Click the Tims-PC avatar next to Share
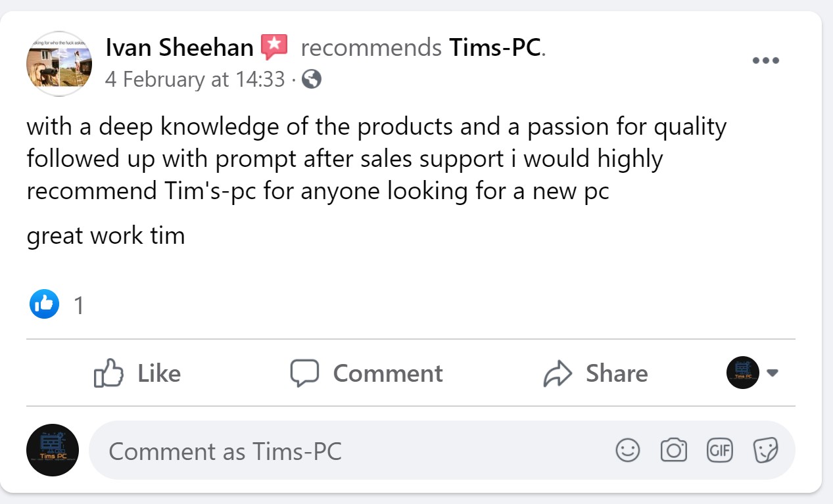The width and height of the screenshot is (833, 504). tap(743, 373)
